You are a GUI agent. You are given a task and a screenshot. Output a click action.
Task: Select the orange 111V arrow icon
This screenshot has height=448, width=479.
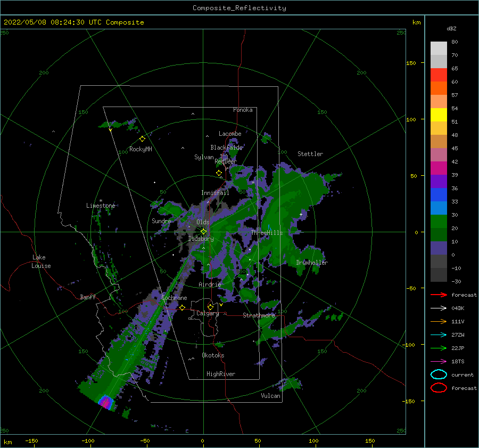(439, 321)
